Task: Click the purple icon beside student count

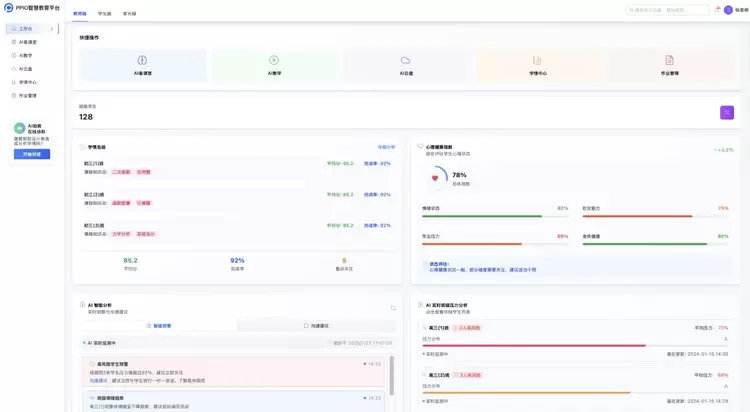Action: point(726,113)
